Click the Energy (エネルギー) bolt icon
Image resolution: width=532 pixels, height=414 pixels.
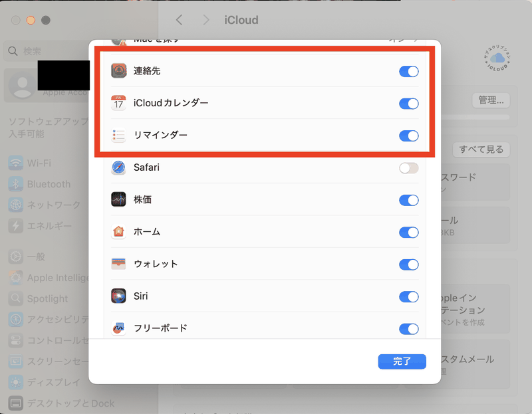(x=15, y=226)
